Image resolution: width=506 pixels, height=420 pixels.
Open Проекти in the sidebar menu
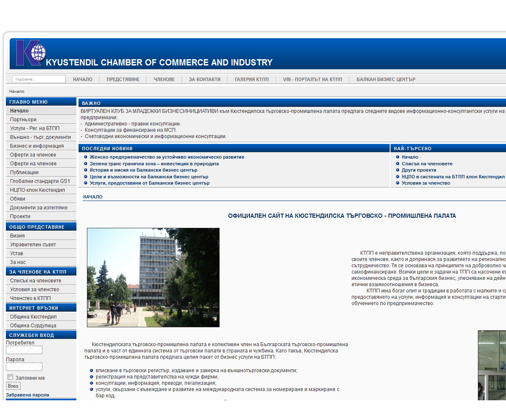tap(41, 217)
